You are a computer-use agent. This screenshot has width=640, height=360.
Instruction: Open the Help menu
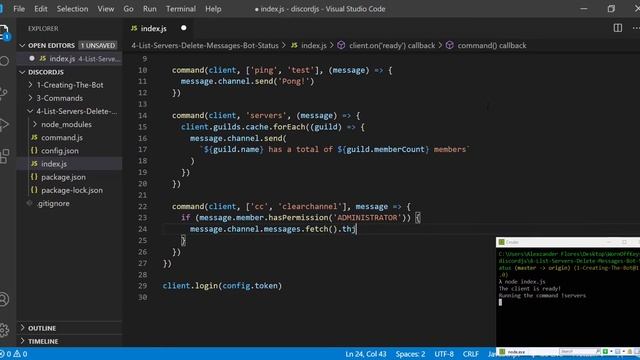(213, 9)
